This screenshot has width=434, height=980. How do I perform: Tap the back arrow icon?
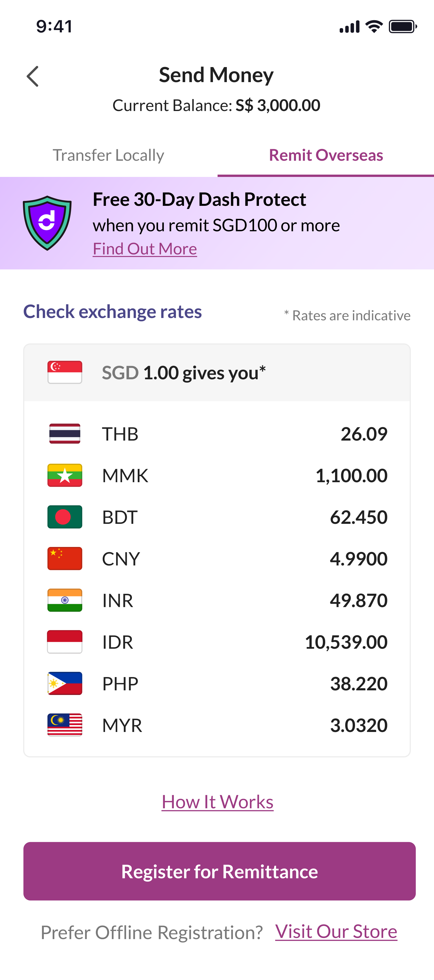click(33, 77)
